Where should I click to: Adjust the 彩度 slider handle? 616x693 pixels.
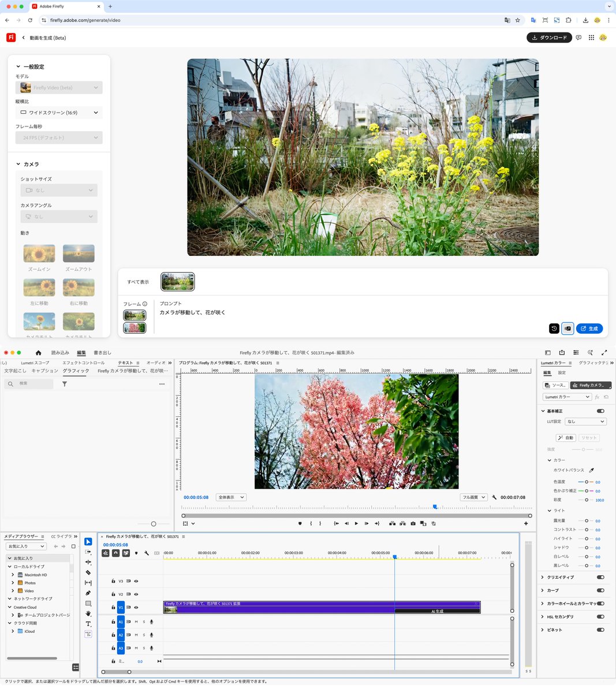point(587,500)
